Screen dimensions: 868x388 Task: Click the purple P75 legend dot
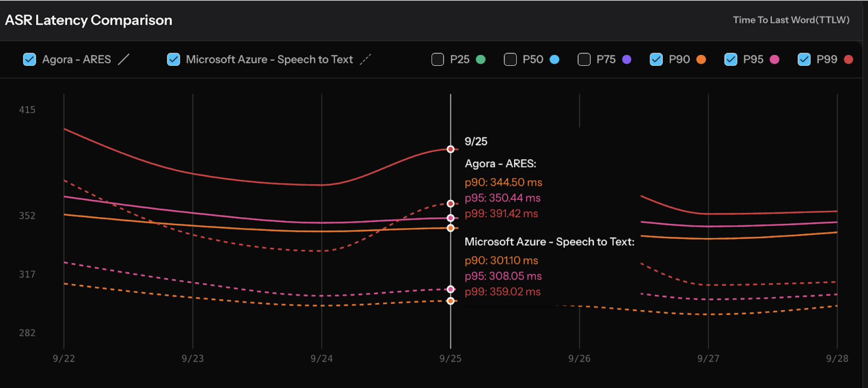[627, 60]
